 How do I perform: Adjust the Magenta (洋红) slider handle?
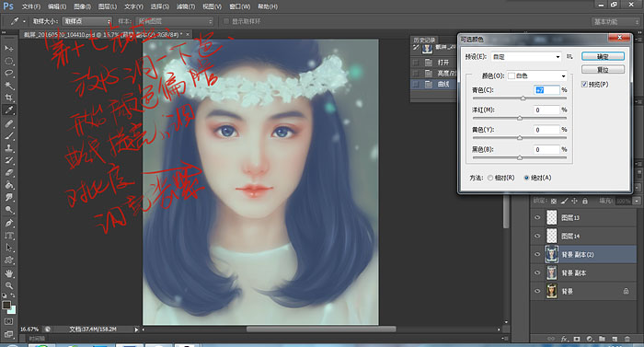click(x=520, y=118)
